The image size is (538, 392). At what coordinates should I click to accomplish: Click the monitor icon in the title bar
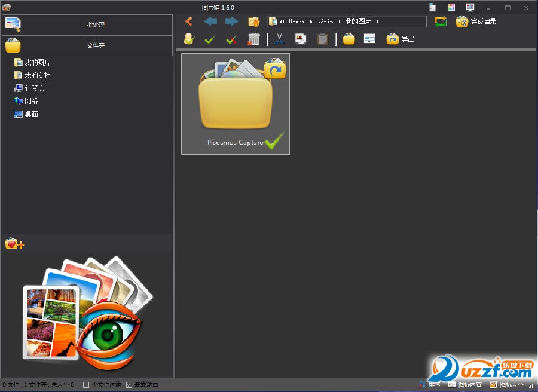coord(470,7)
